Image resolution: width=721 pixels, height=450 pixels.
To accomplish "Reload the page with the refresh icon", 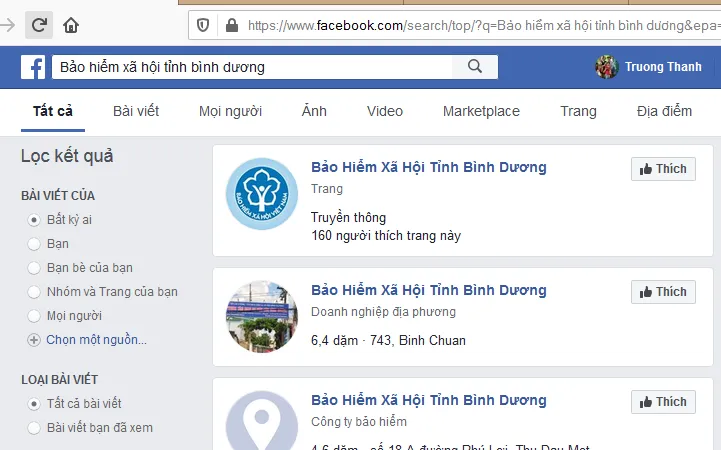I will coord(39,25).
